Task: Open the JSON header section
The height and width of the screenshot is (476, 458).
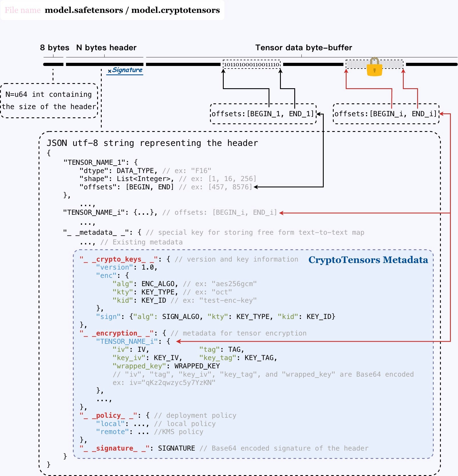Action: [x=152, y=143]
